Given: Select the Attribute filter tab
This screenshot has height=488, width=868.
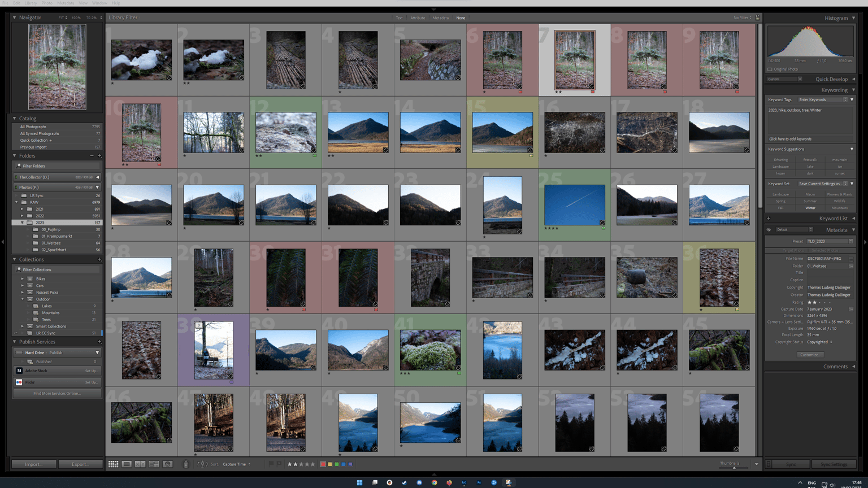Looking at the screenshot, I should click(x=418, y=18).
